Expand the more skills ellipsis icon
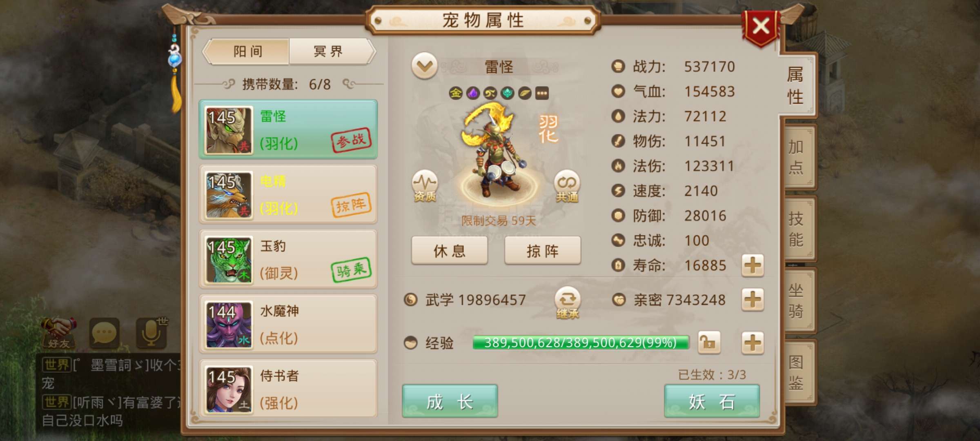 [542, 93]
